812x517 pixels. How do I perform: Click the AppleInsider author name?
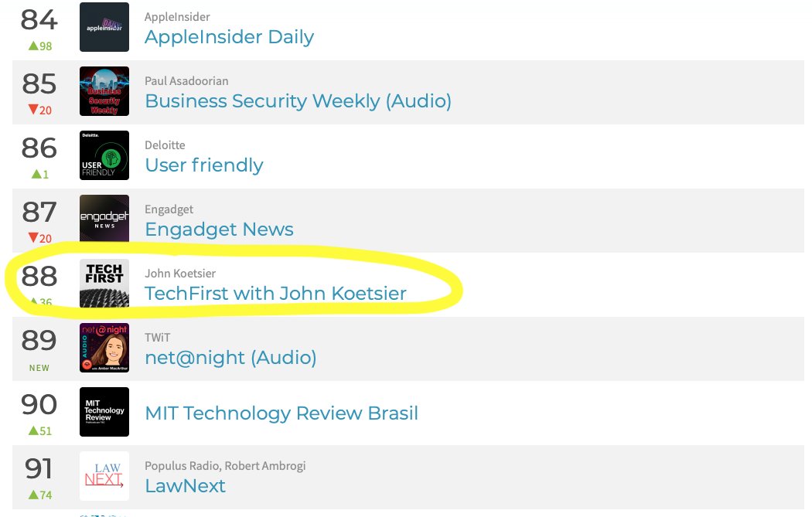(177, 17)
